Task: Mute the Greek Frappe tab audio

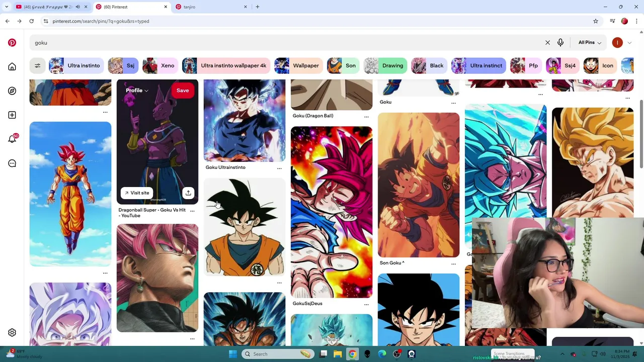Action: coord(77,7)
